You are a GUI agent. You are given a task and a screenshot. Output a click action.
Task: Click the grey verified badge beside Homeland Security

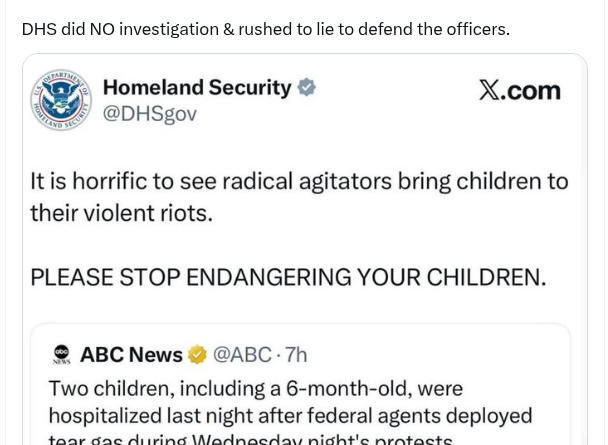tap(307, 87)
